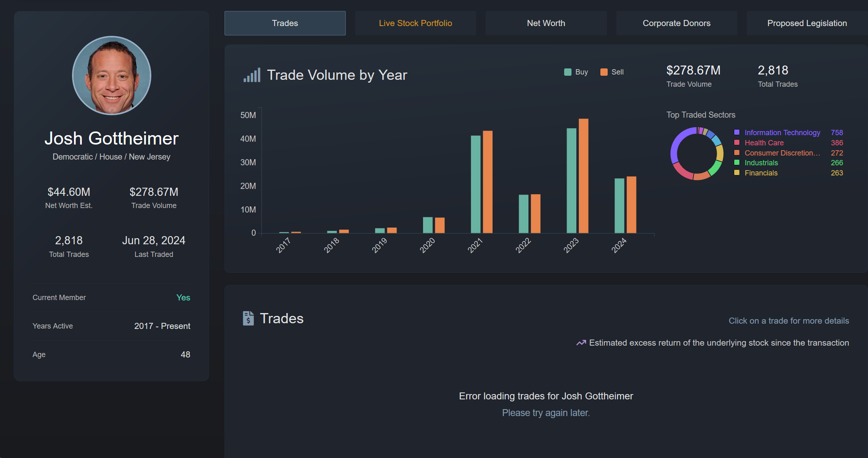Click the 2021 Buy bar in chart
Image resolution: width=868 pixels, height=458 pixels.
click(475, 184)
